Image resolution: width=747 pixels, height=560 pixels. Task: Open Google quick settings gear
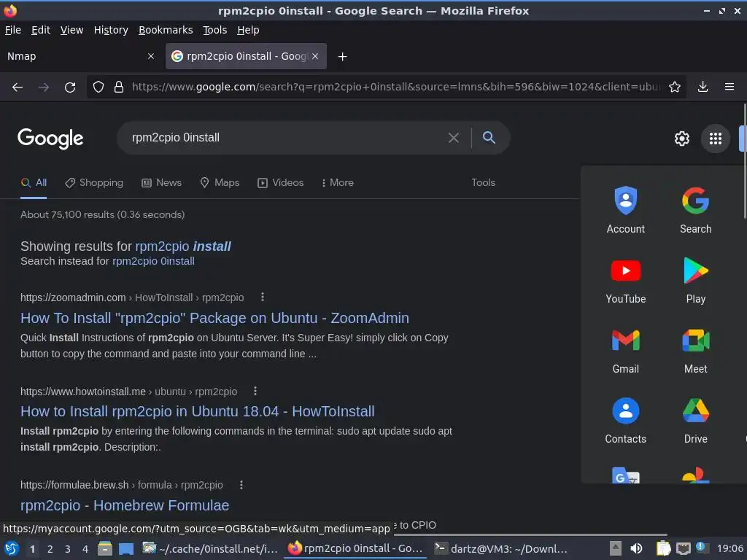point(682,139)
